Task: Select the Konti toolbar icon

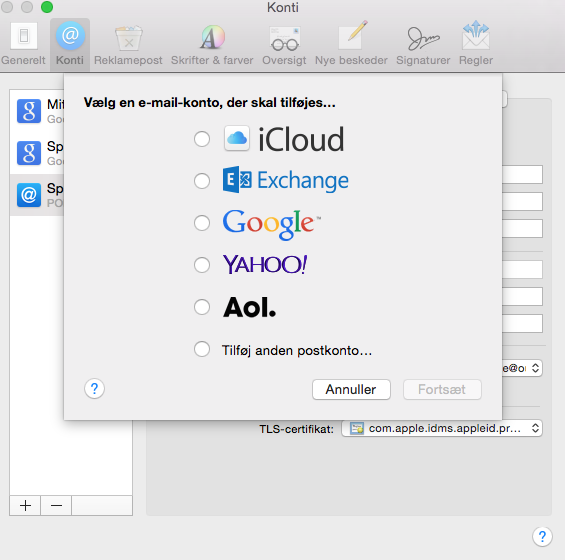Action: 70,44
